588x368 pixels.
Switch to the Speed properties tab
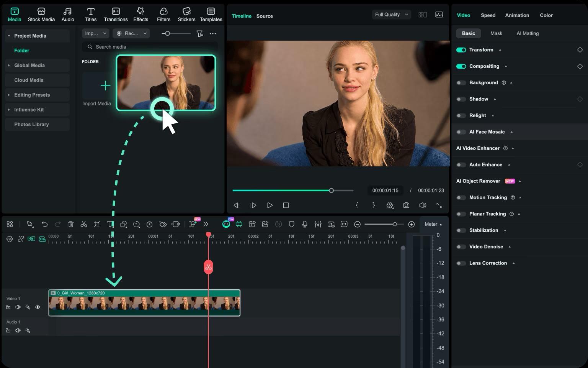[488, 15]
